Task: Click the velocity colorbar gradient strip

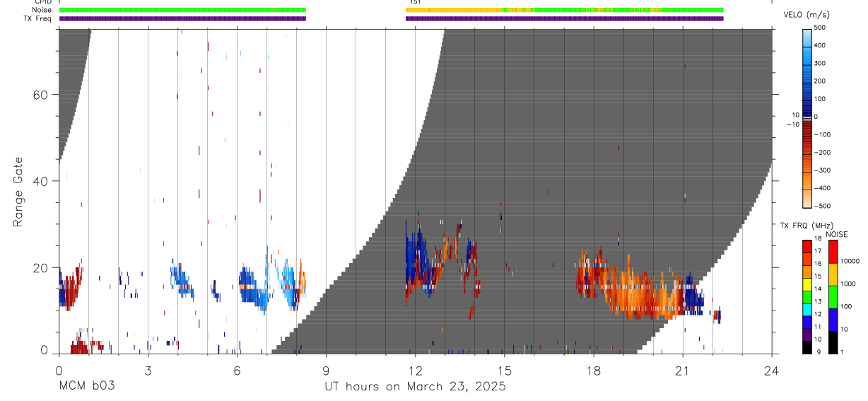Action: (x=807, y=117)
